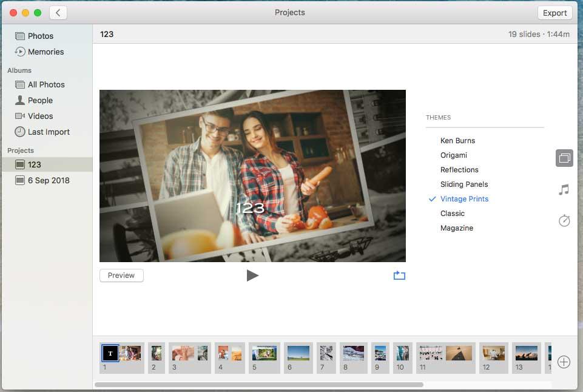Click the Videos camera icon
This screenshot has height=392, width=583.
20,116
